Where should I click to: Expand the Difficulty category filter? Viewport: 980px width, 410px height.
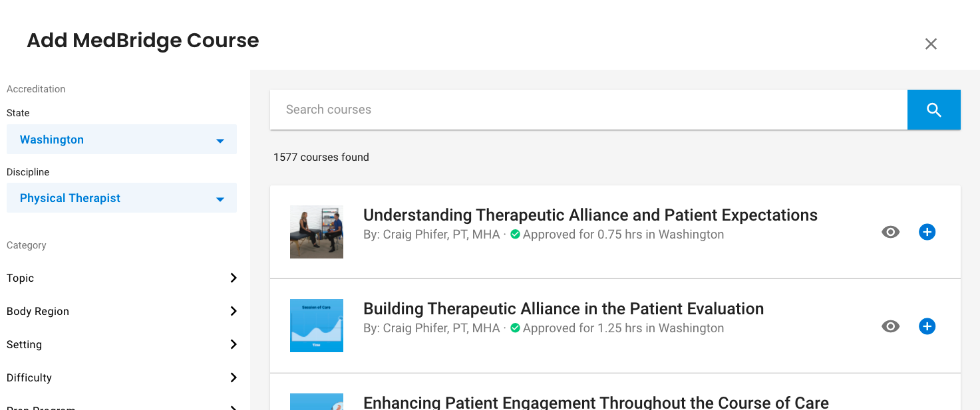coord(122,377)
